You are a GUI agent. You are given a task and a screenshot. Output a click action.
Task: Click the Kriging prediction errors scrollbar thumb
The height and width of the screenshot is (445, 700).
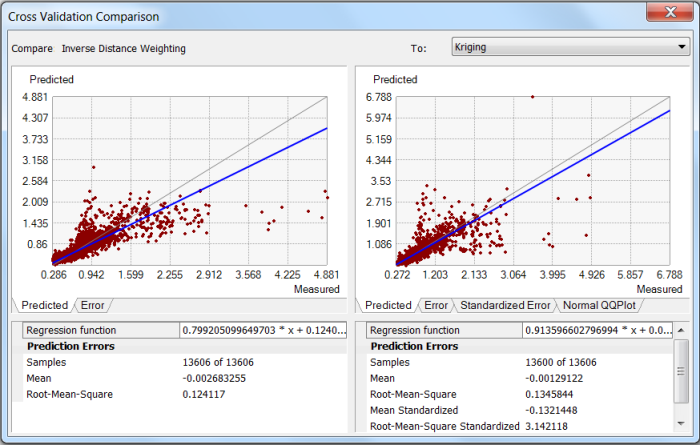coord(681,371)
